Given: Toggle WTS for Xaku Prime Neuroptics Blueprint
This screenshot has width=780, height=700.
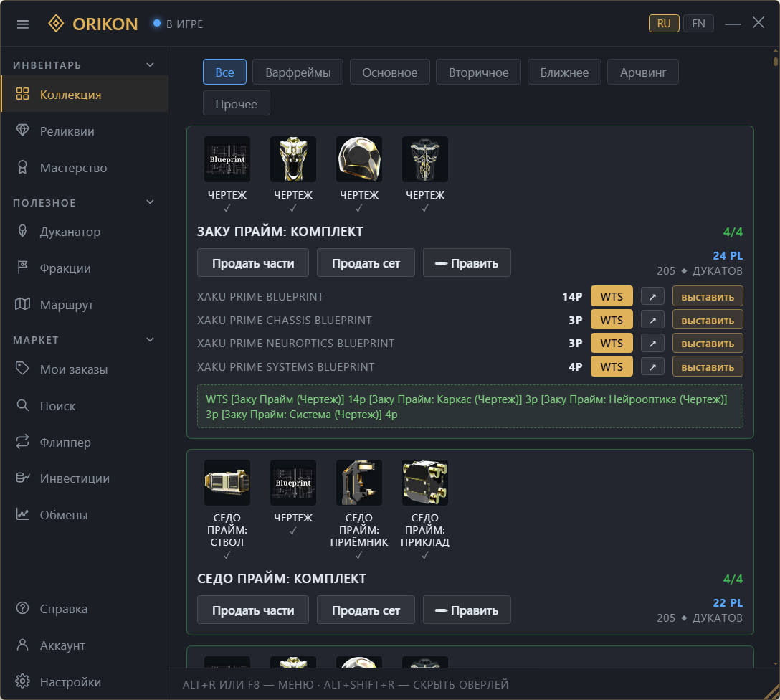Looking at the screenshot, I should click(612, 344).
